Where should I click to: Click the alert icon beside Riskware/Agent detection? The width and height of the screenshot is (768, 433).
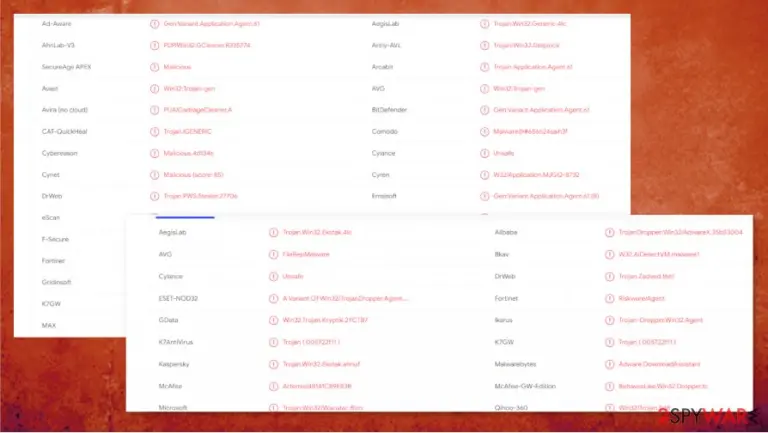(x=609, y=298)
